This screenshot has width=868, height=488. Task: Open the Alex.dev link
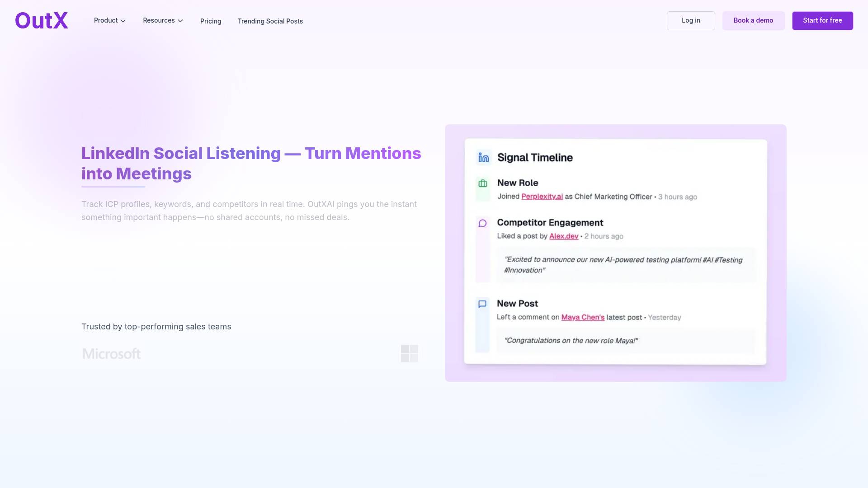564,236
